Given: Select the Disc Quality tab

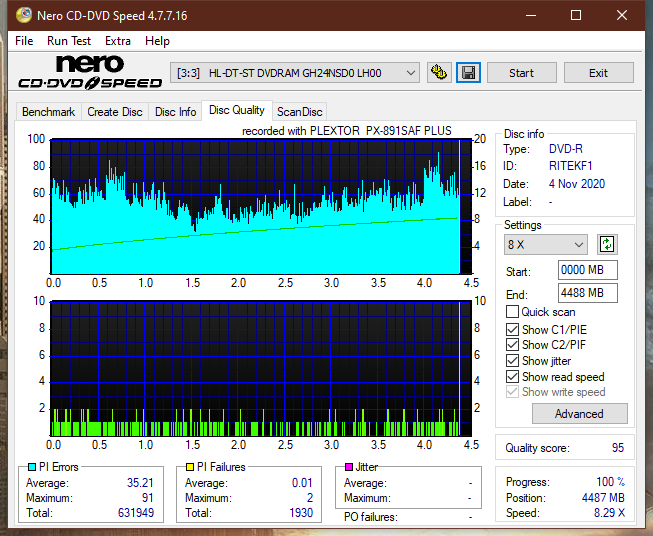Looking at the screenshot, I should (x=237, y=110).
